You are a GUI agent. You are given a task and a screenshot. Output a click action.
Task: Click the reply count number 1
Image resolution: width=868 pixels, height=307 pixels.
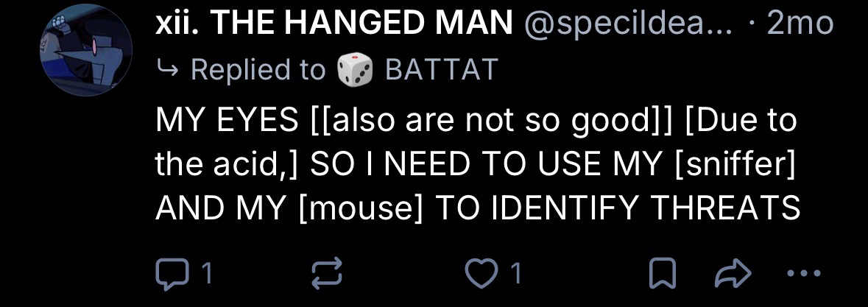tap(207, 275)
